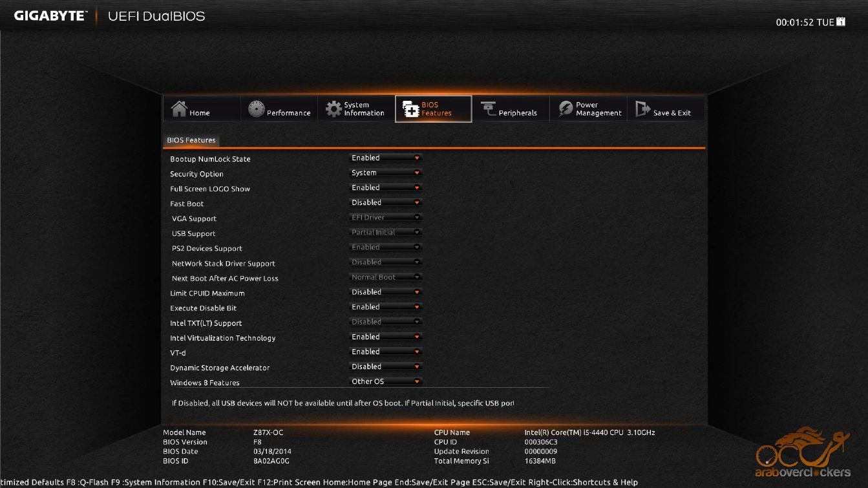Viewport: 868px width, 488px height.
Task: Open the Bootup NumLock State dropdown
Action: click(386, 158)
